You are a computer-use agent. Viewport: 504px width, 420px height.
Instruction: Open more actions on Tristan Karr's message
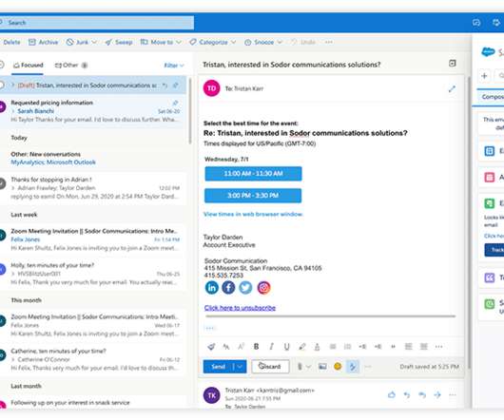(453, 394)
